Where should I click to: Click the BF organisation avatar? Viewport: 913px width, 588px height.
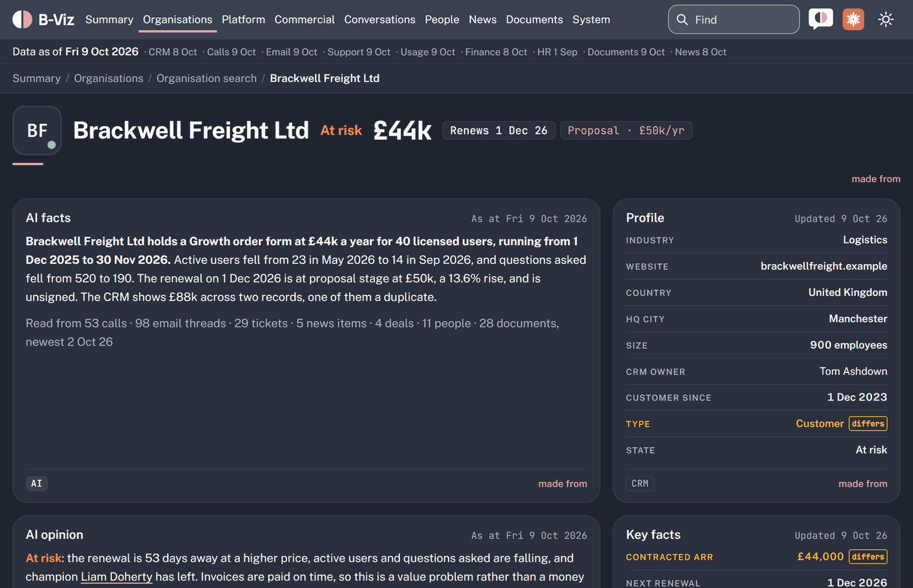tap(37, 130)
